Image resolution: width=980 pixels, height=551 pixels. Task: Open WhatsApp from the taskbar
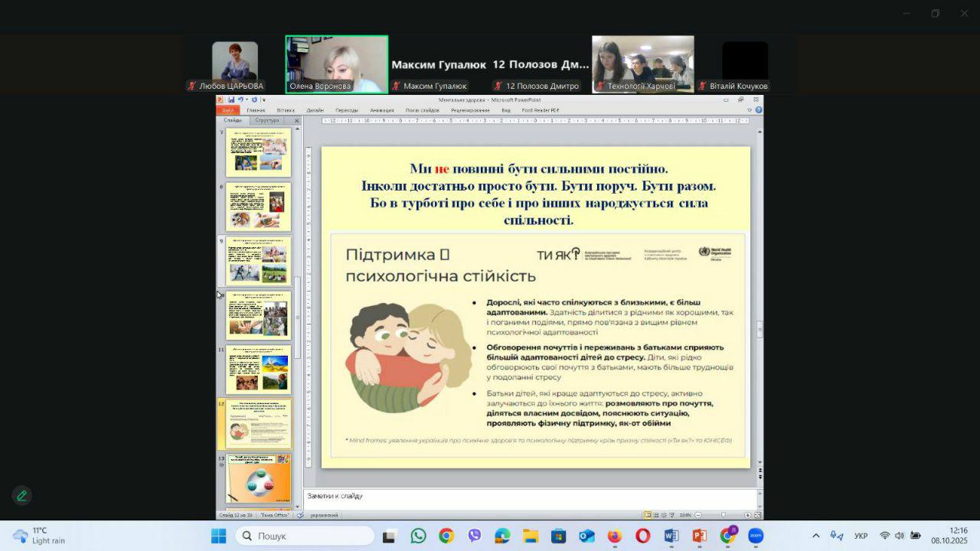coord(418,536)
